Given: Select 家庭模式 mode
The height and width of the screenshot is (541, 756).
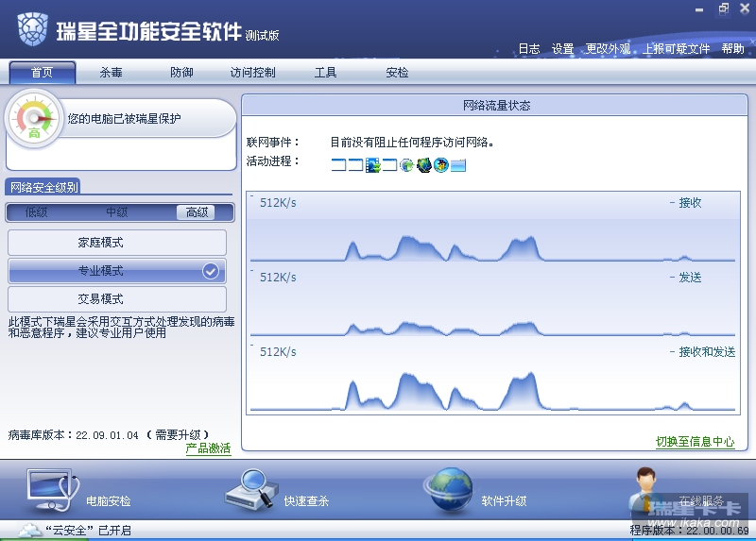Looking at the screenshot, I should click(x=117, y=243).
